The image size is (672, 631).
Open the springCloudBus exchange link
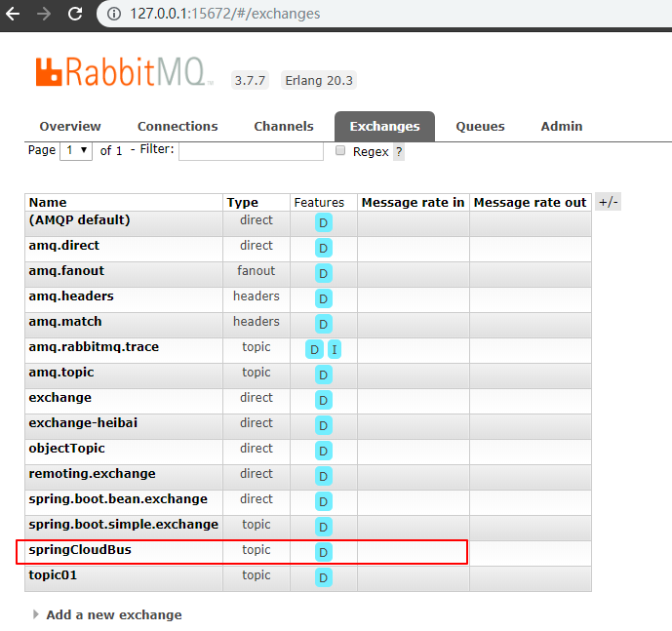[x=80, y=550]
